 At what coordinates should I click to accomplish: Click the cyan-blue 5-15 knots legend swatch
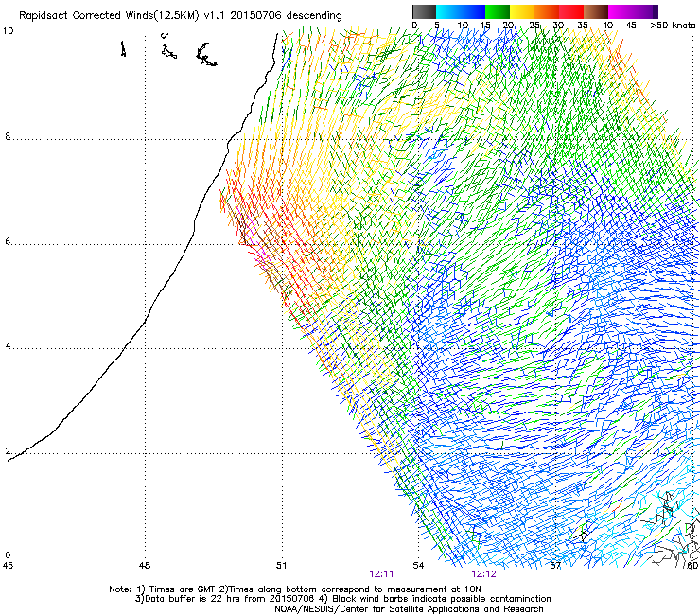coord(461,11)
